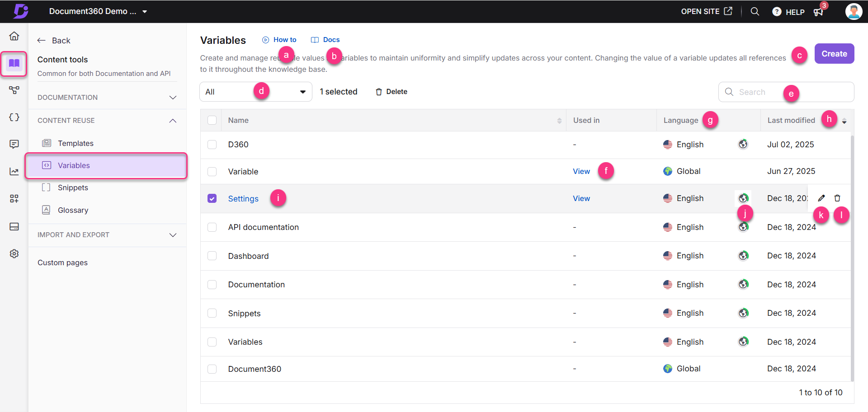
Task: Open the user profile avatar
Action: click(x=854, y=11)
